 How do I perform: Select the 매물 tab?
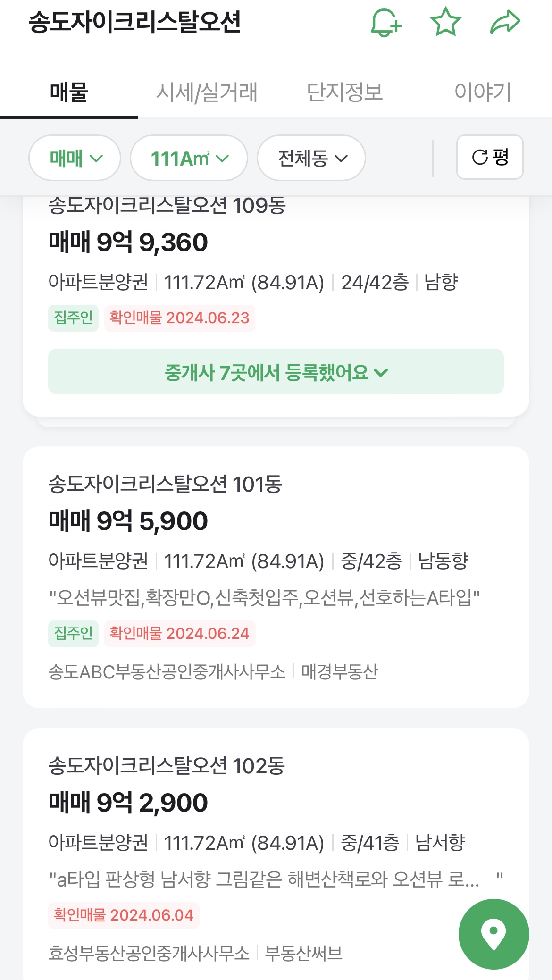point(69,92)
